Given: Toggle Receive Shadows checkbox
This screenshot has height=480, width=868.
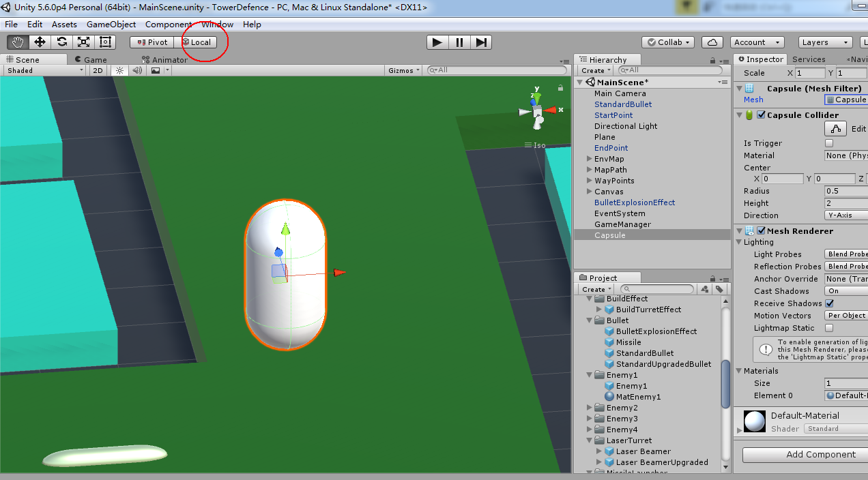Looking at the screenshot, I should pos(829,303).
